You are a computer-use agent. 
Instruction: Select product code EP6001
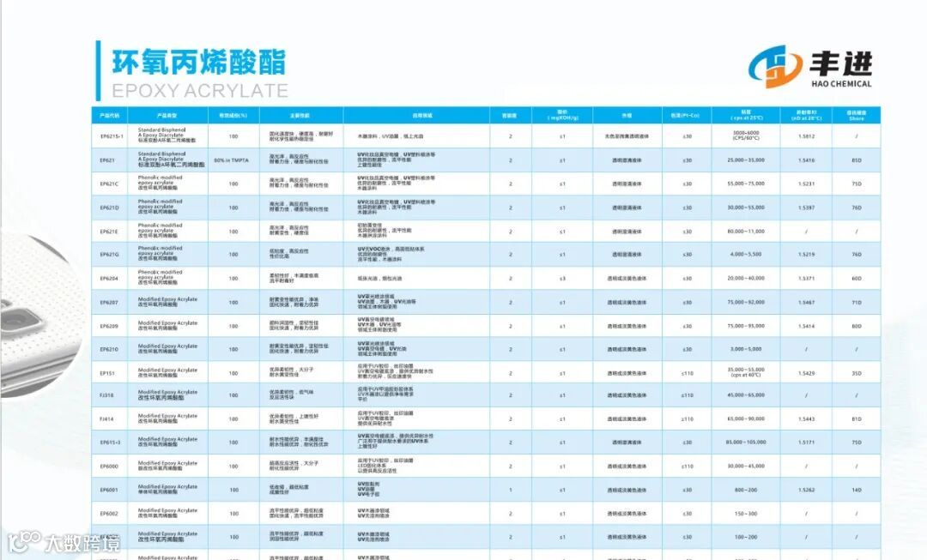(x=109, y=490)
